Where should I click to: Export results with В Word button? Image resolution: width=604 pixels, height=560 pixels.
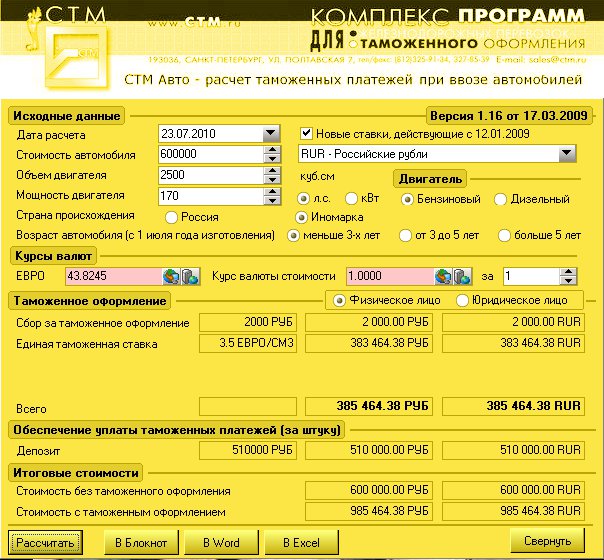click(x=221, y=543)
